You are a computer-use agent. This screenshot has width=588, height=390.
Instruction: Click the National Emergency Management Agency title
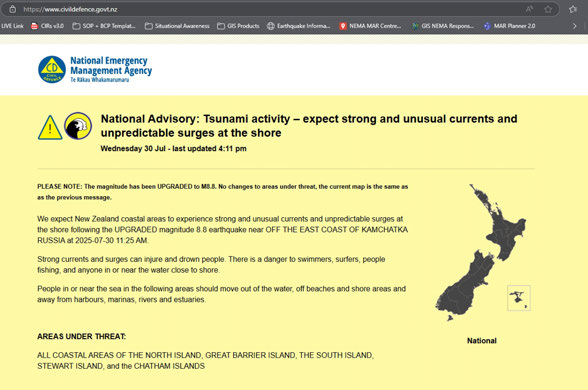coord(111,65)
